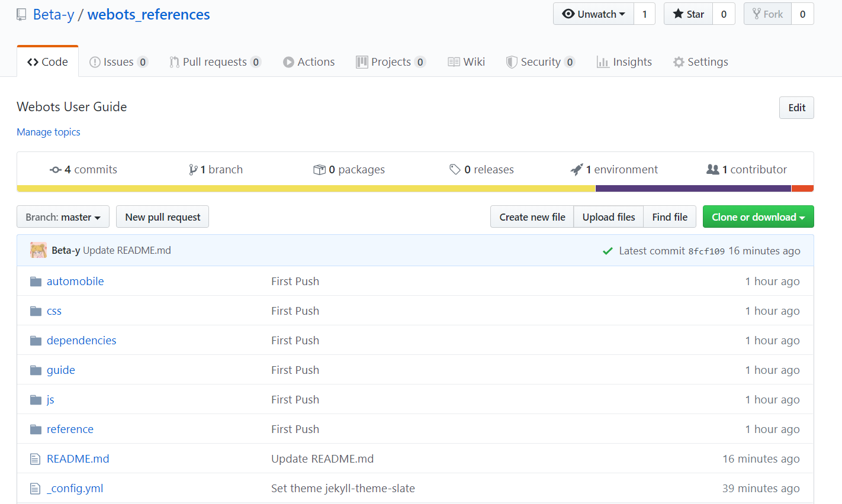Image resolution: width=842 pixels, height=504 pixels.
Task: Click the Actions play icon
Action: click(x=288, y=62)
